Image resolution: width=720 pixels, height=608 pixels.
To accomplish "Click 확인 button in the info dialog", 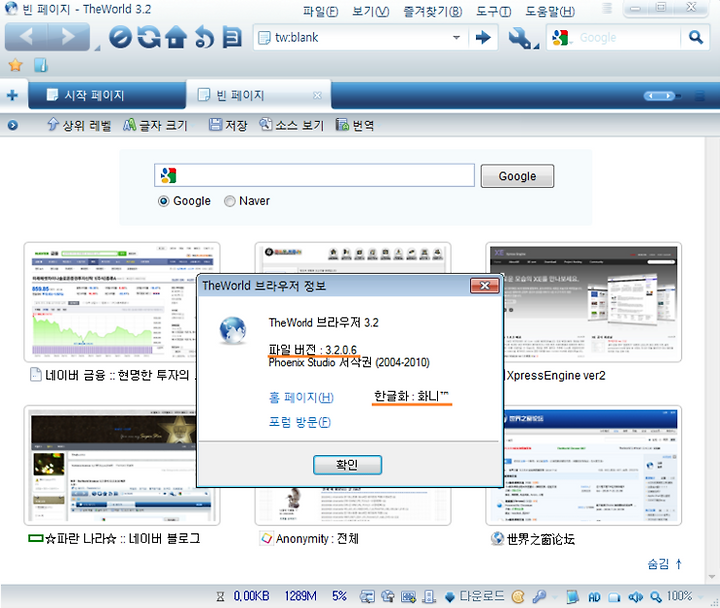I will coord(347,465).
